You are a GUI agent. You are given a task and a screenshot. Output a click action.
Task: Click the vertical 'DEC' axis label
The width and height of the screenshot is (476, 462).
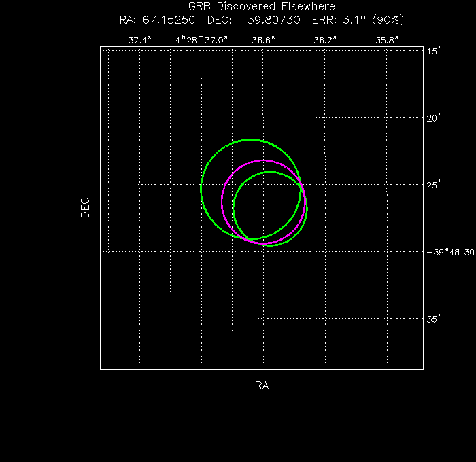tap(85, 208)
